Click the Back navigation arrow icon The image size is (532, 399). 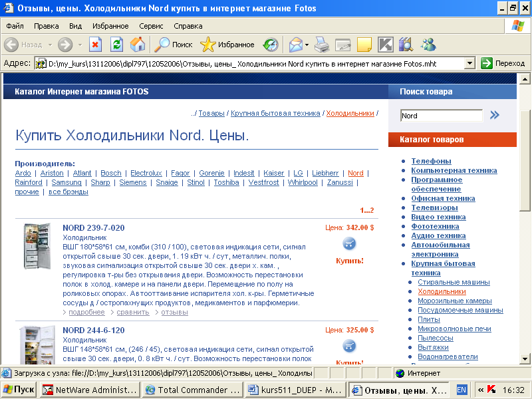pyautogui.click(x=11, y=45)
